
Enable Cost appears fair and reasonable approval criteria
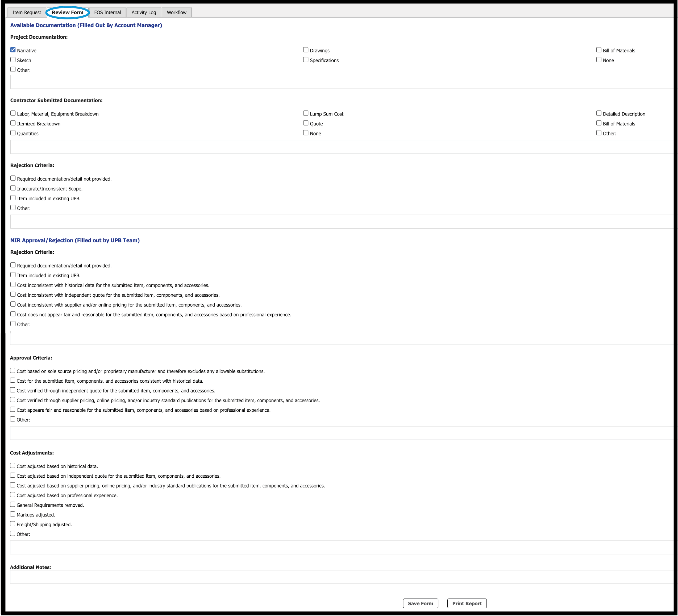pyautogui.click(x=14, y=409)
